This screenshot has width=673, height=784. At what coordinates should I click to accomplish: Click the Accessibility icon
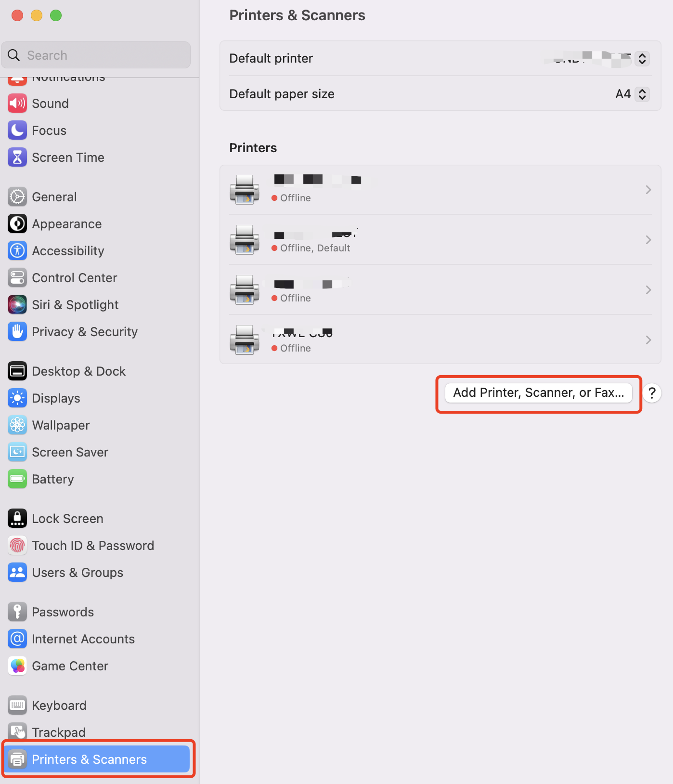(x=17, y=251)
